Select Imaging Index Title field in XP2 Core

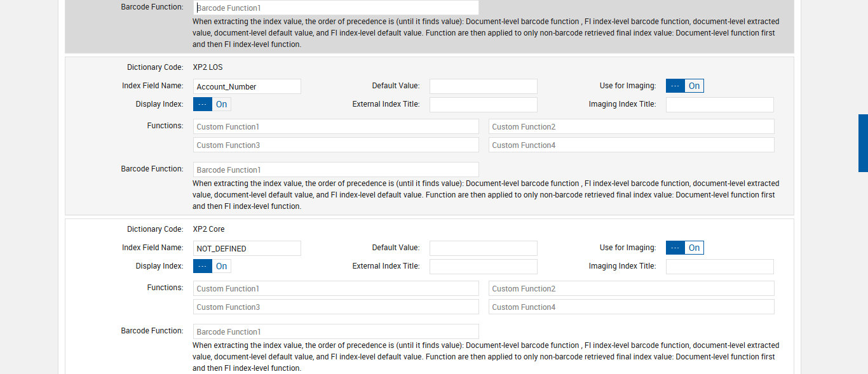click(x=719, y=267)
